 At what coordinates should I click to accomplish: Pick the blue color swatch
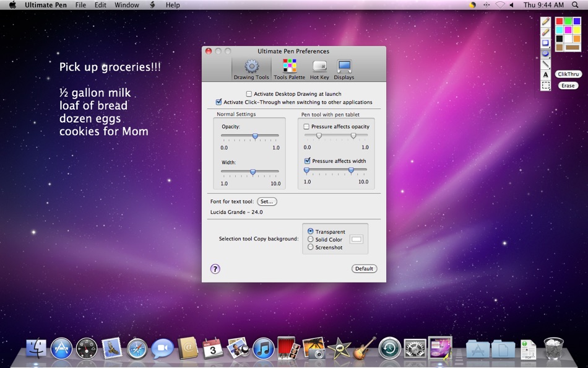tap(577, 22)
